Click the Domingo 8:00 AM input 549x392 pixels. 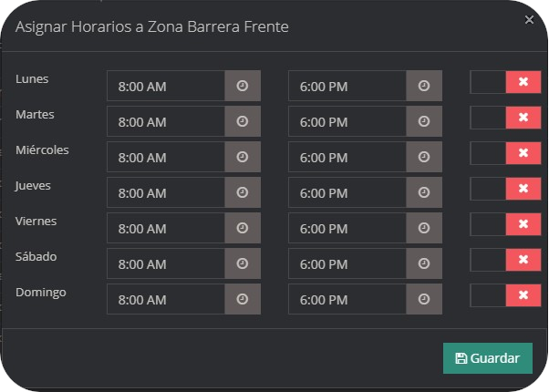click(x=166, y=299)
